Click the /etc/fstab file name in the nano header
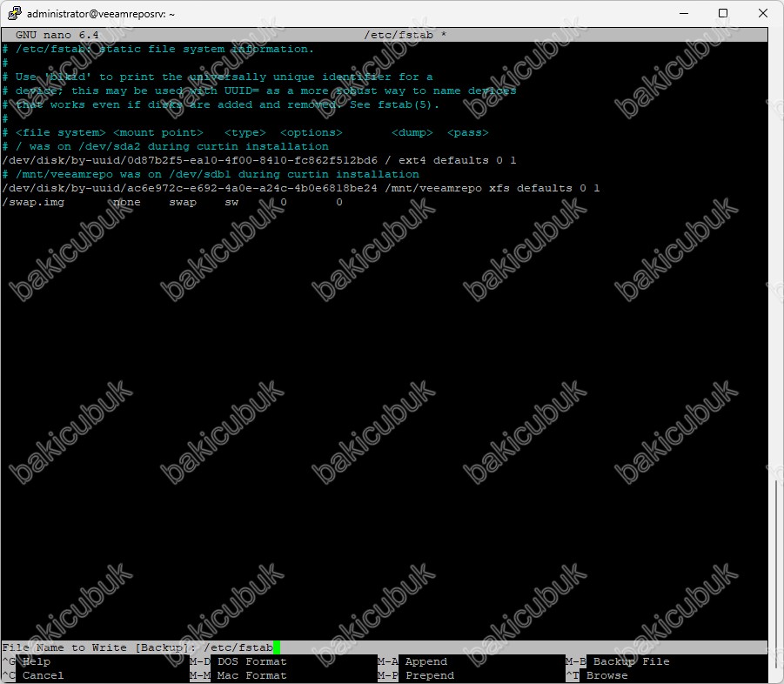Image resolution: width=784 pixels, height=684 pixels. (399, 35)
